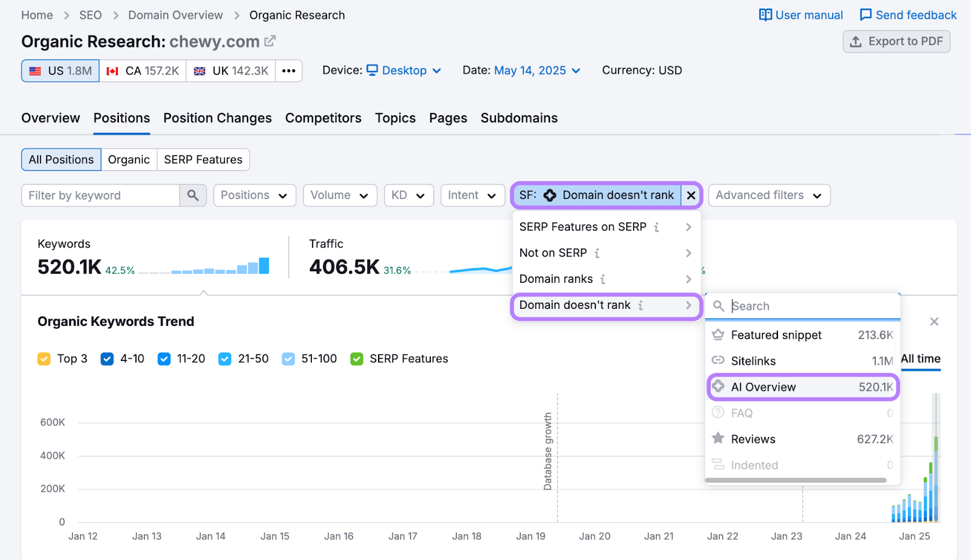Open chewy.com via the external link icon
The image size is (971, 560).
click(x=269, y=41)
